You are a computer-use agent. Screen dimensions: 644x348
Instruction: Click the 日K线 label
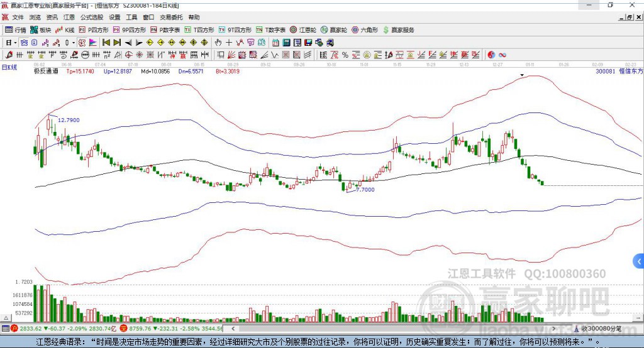tap(9, 67)
